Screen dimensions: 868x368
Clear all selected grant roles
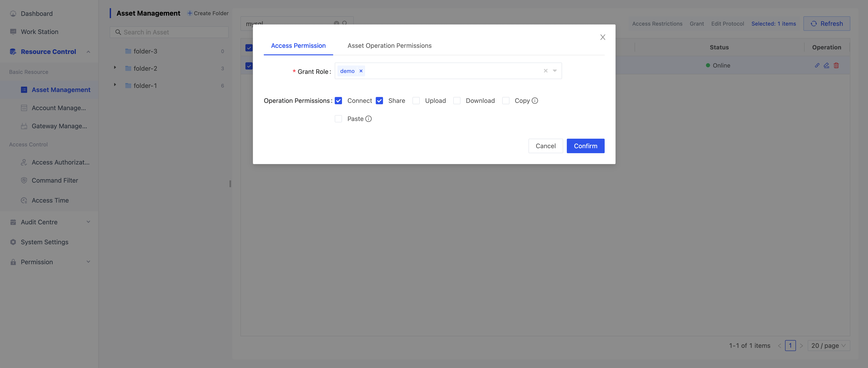546,71
